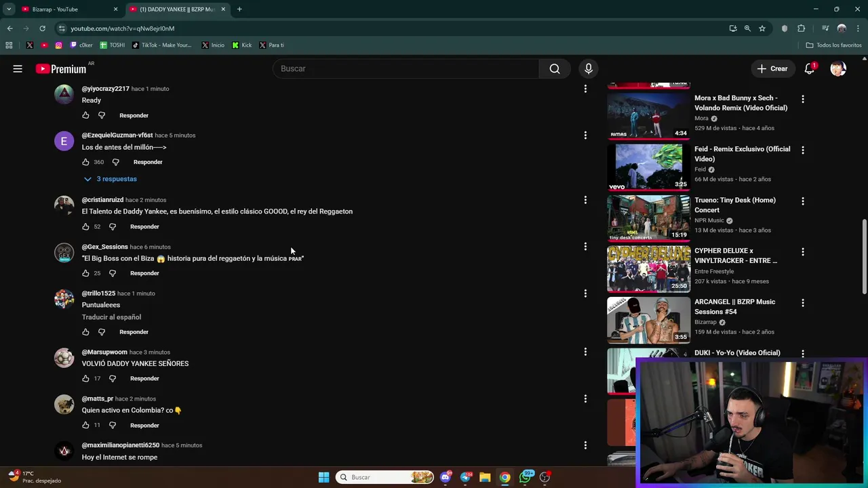Like 'VOLVIÓ DADDY YANKEE SEÑORES' comment
868x488 pixels.
pyautogui.click(x=85, y=378)
